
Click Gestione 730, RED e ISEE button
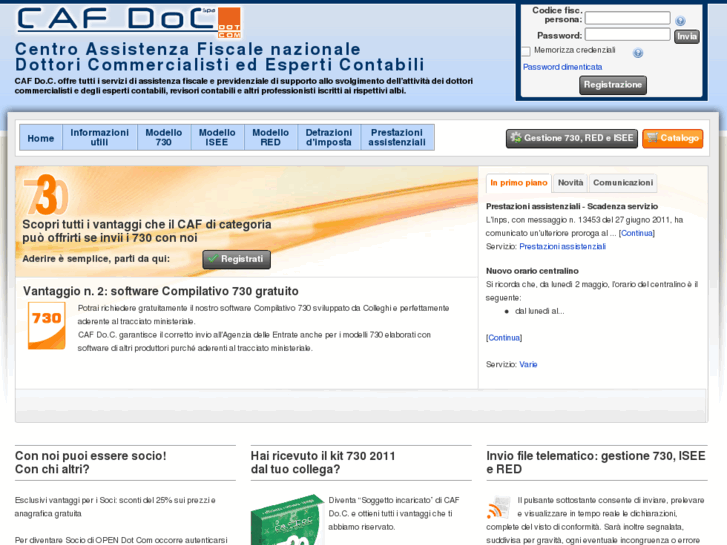(x=572, y=138)
